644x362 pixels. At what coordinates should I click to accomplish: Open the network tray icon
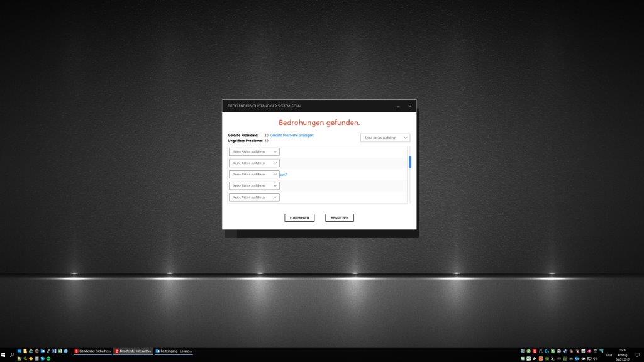click(589, 359)
